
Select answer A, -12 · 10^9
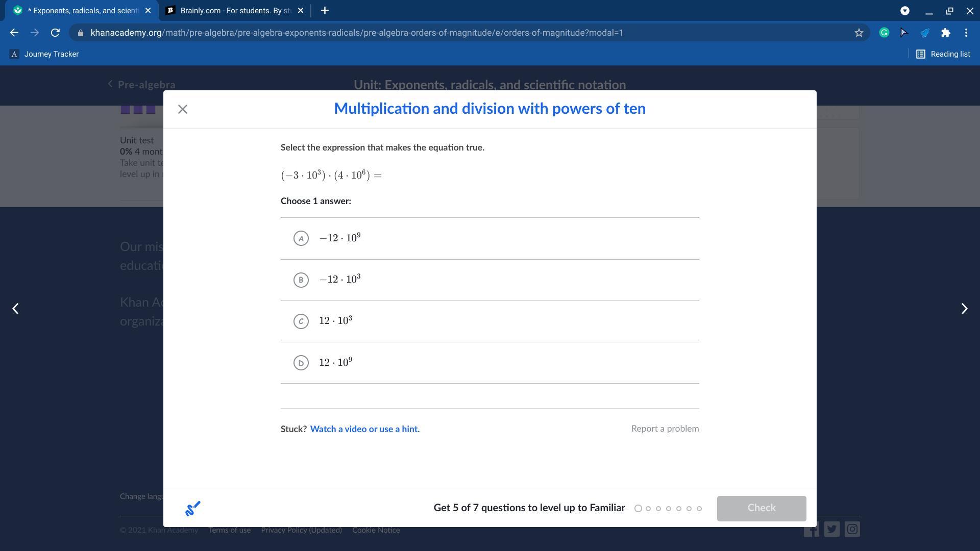point(301,238)
